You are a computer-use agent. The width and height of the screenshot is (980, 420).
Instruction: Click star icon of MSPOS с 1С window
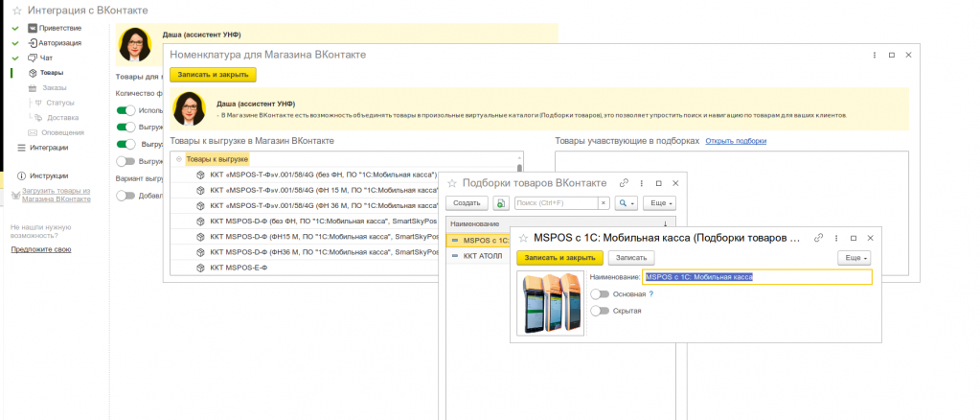pos(524,239)
